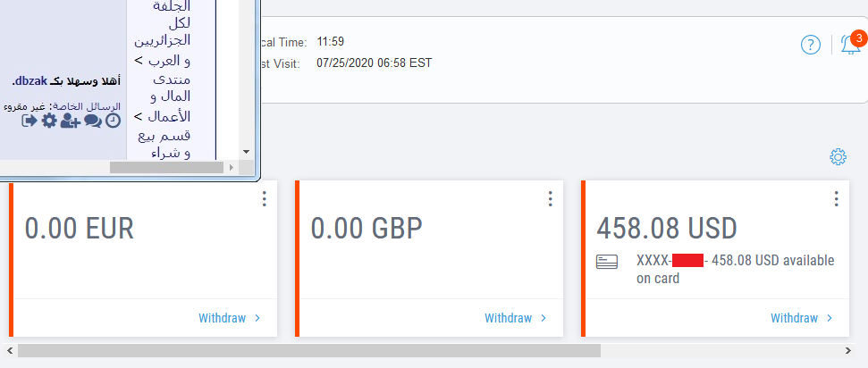Click the card icon under USD balance
Image resolution: width=868 pixels, height=368 pixels.
point(607,262)
